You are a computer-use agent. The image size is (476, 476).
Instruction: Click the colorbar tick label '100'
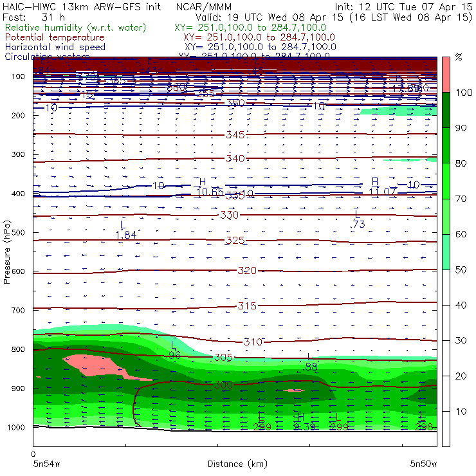click(x=464, y=92)
